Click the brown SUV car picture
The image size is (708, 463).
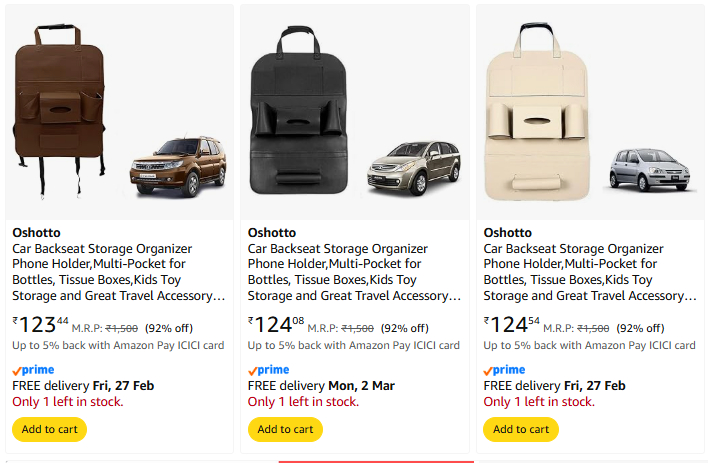point(178,166)
